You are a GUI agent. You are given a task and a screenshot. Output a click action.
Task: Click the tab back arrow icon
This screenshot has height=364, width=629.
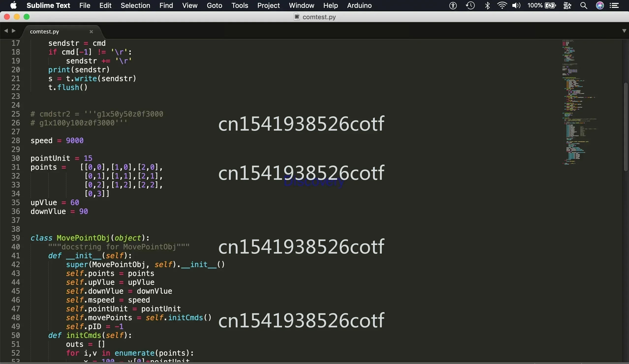pos(6,31)
